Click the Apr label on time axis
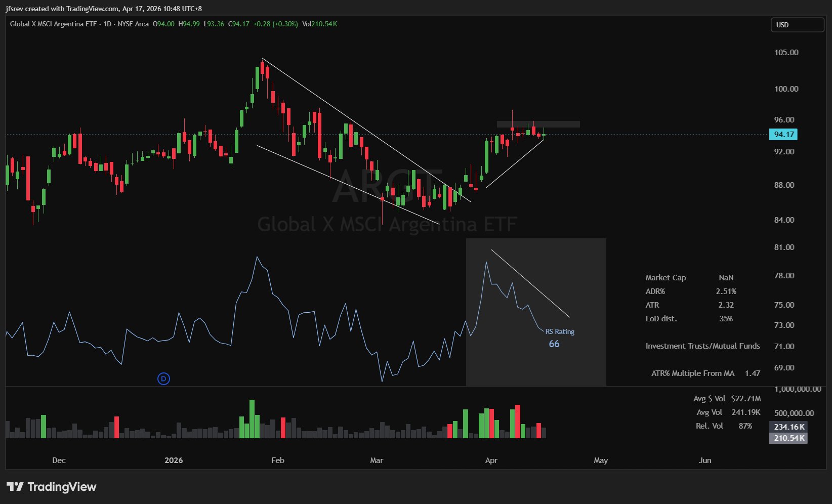832x504 pixels. click(x=491, y=460)
